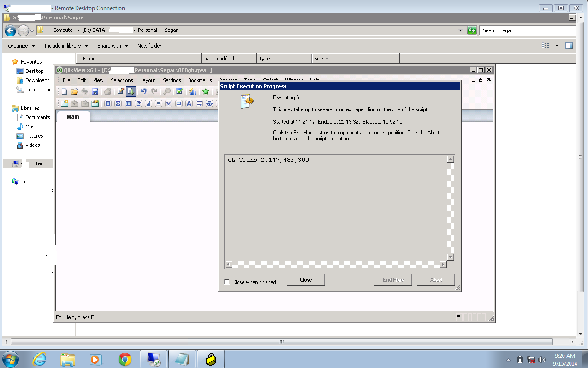Screen dimensions: 588x368
Task: Open recent pages dropdown beside nav arrows
Action: click(32, 31)
